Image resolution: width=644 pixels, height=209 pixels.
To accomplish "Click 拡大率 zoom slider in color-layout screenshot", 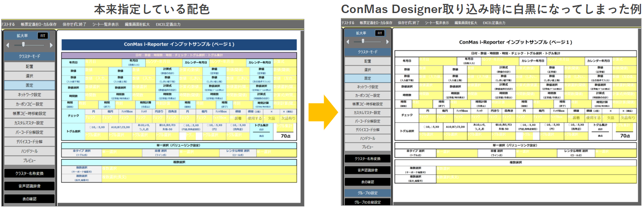I will (24, 45).
